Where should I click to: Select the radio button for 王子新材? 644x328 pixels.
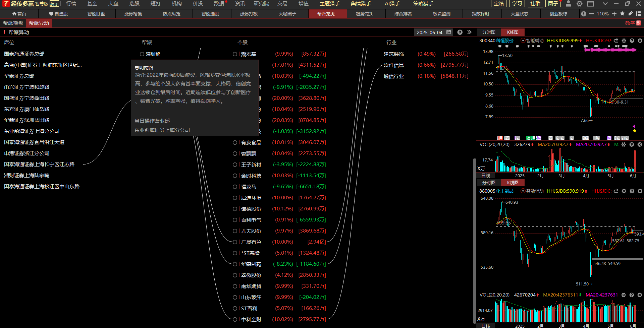pos(235,165)
